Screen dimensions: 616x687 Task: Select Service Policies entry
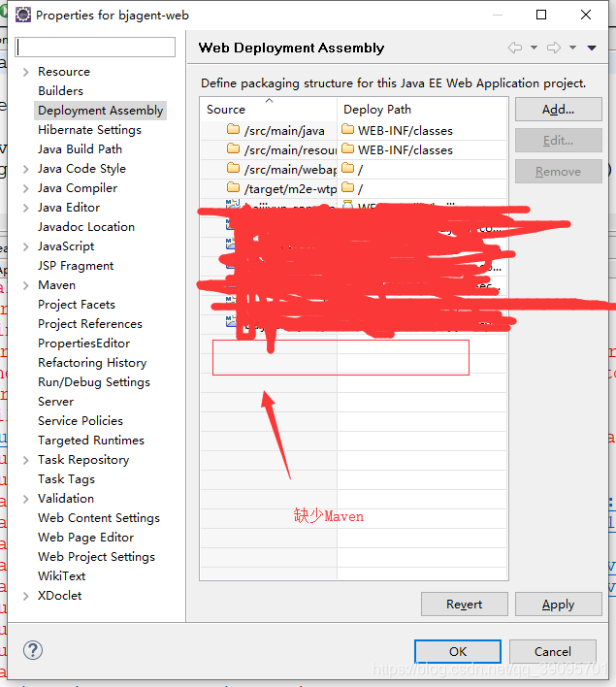[81, 420]
